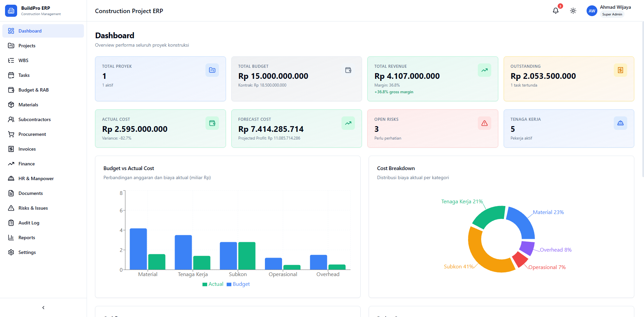644x317 pixels.
Task: Click the Materials box icon in sidebar
Action: pos(11,105)
